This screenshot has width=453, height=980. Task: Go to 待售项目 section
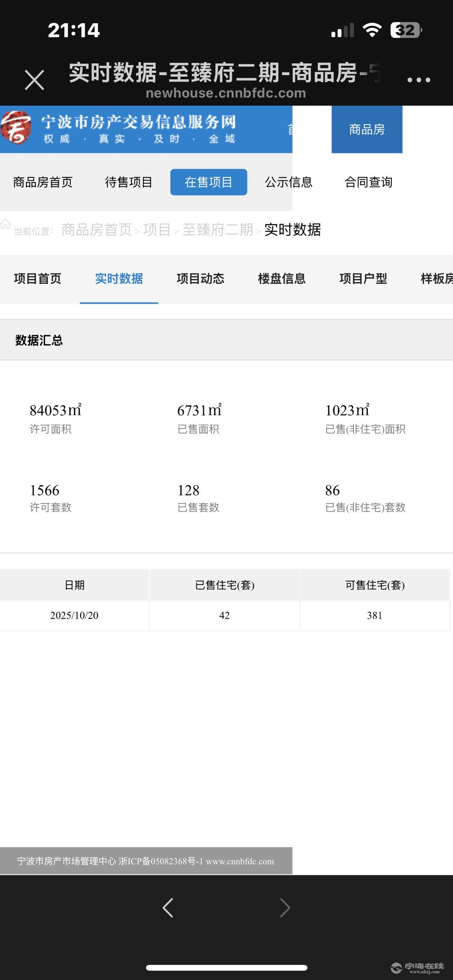128,182
